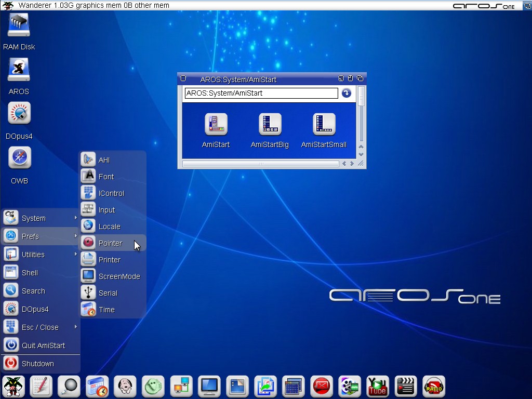Click the AmiStartSmall program icon
This screenshot has height=399, width=532.
tap(324, 125)
